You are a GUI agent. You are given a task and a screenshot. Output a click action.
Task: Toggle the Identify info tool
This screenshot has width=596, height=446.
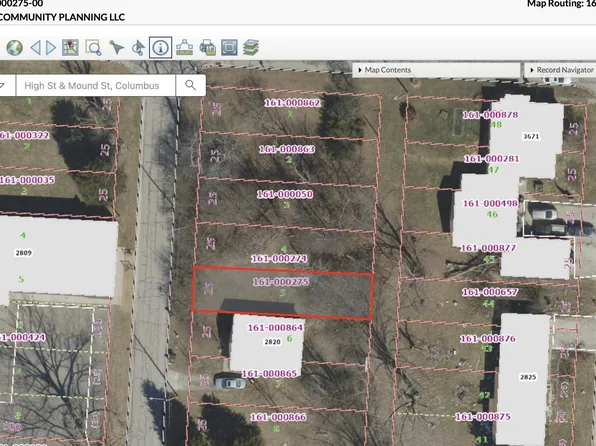click(160, 48)
